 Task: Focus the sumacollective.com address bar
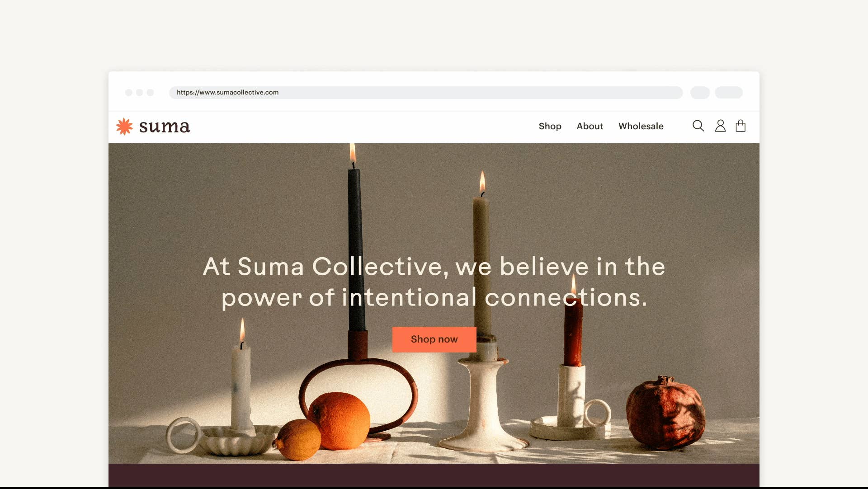(425, 92)
